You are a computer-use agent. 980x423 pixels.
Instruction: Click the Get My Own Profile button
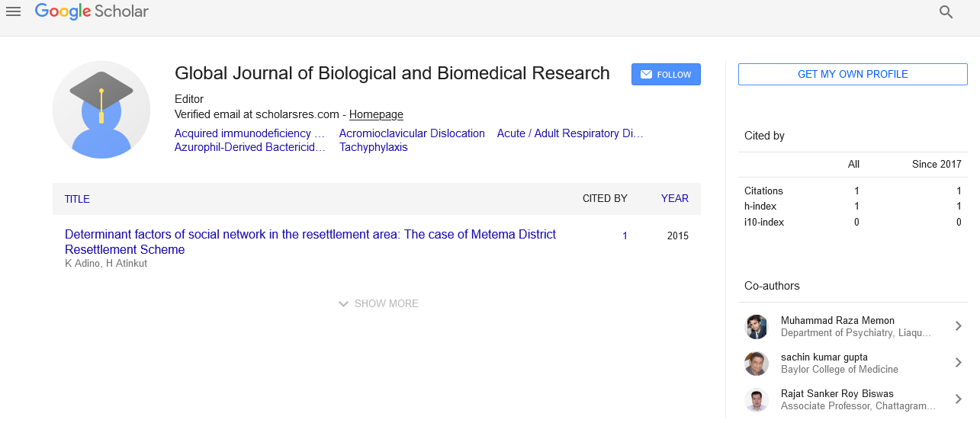click(853, 75)
